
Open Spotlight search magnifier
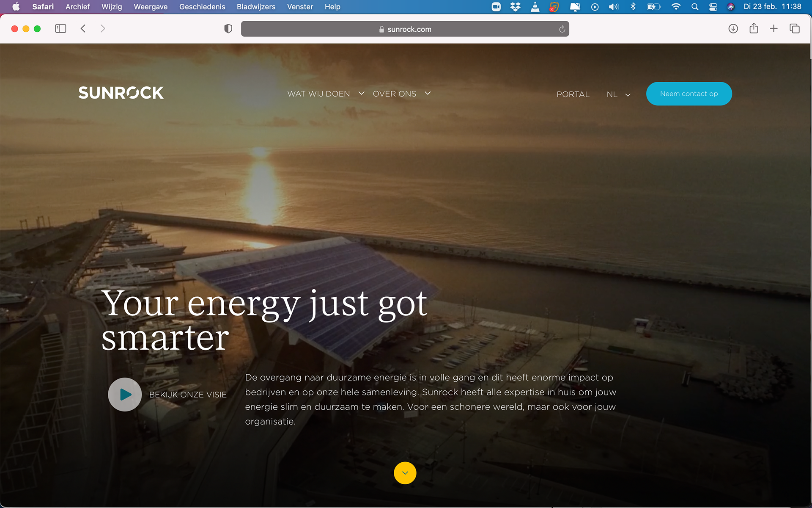695,7
